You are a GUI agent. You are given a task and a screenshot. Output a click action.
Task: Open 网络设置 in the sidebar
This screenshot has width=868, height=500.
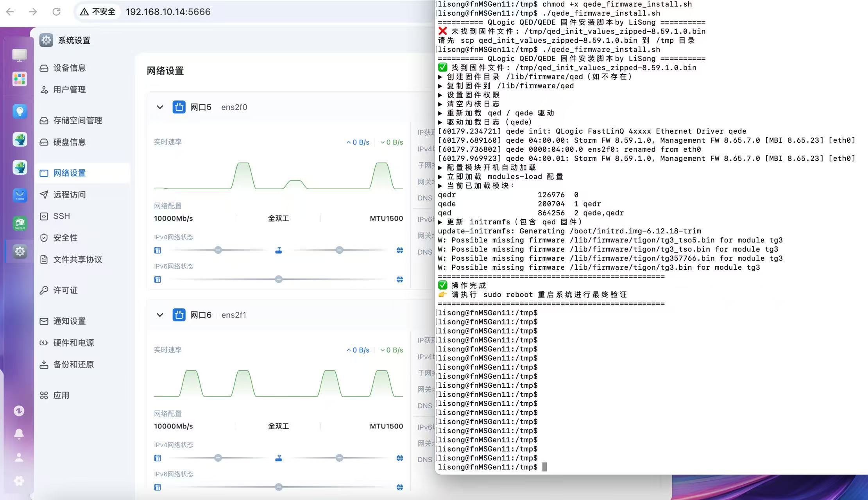70,173
